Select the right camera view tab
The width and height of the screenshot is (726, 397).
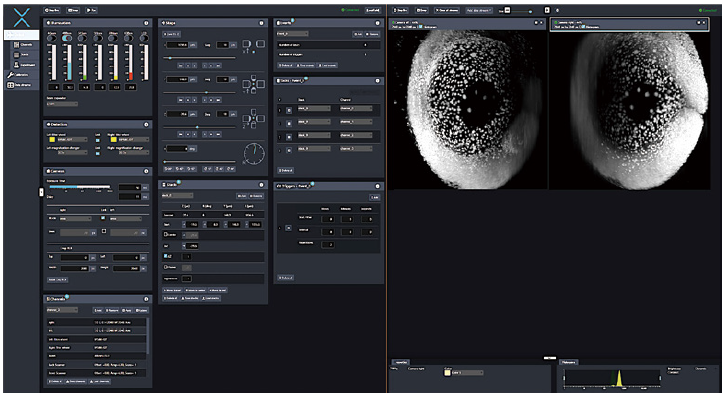[629, 25]
